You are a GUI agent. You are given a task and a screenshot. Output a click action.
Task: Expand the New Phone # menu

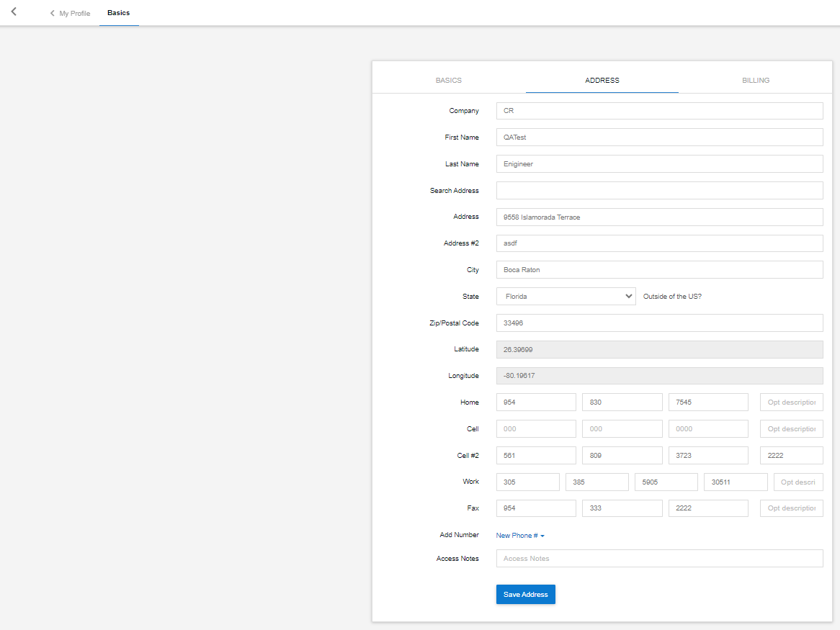(516, 535)
